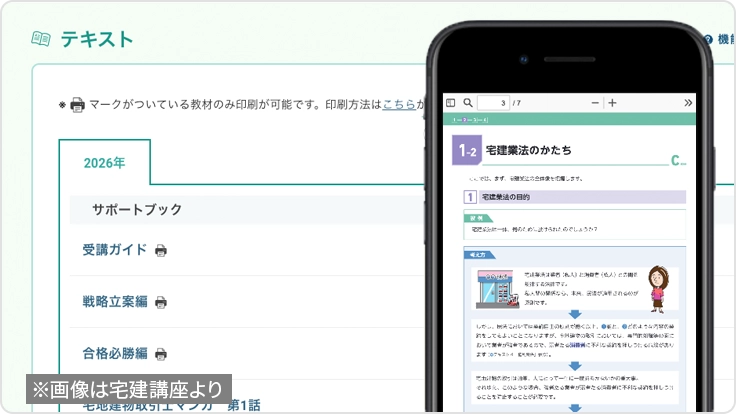Zoom in with the plus button
The width and height of the screenshot is (736, 414).
tap(613, 103)
